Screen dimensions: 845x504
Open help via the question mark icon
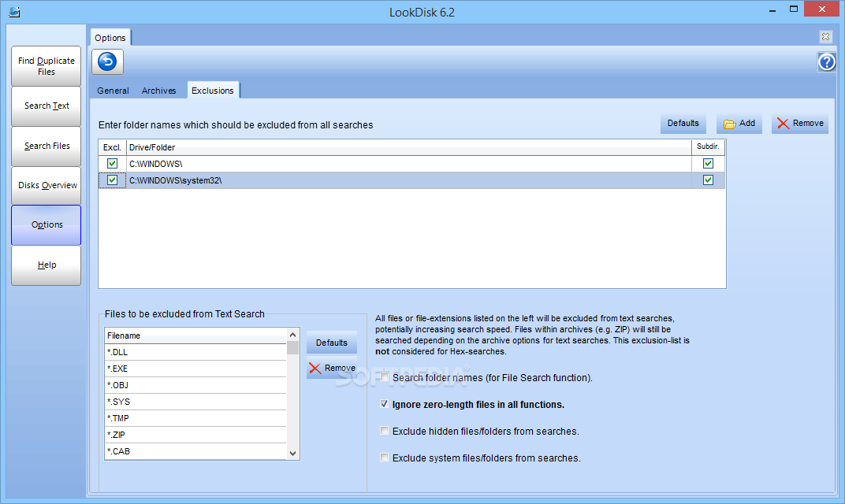tap(827, 62)
